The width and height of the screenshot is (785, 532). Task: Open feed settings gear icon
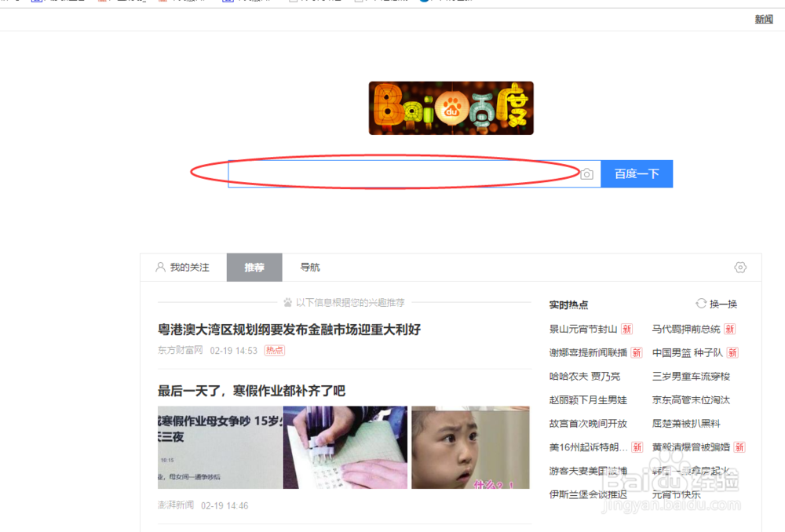(x=740, y=268)
